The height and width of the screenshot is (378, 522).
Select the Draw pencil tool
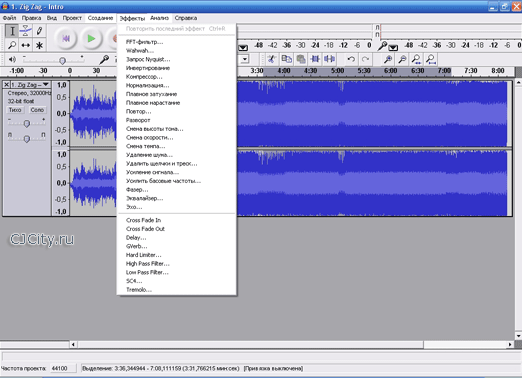pos(39,31)
